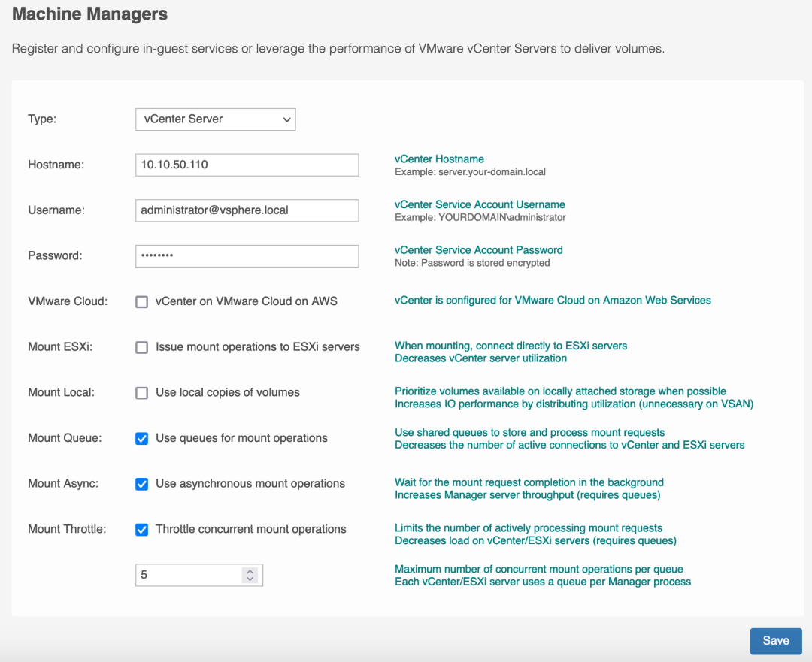Decrease concurrent mount operations with down arrow

click(x=250, y=579)
